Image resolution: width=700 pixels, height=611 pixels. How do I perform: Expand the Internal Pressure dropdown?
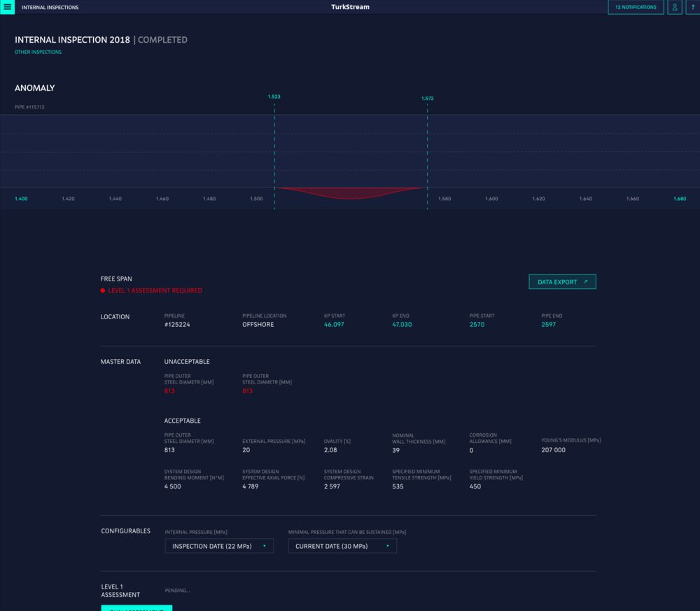coord(218,546)
